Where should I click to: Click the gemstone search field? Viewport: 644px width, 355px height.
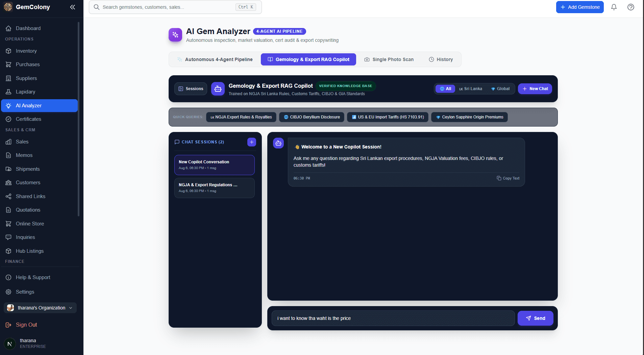pyautogui.click(x=175, y=7)
